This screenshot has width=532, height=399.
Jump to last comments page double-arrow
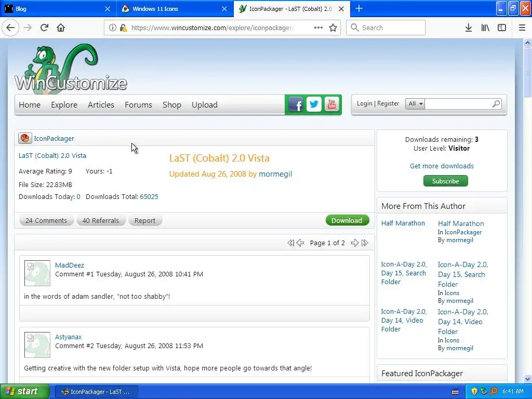pos(365,243)
